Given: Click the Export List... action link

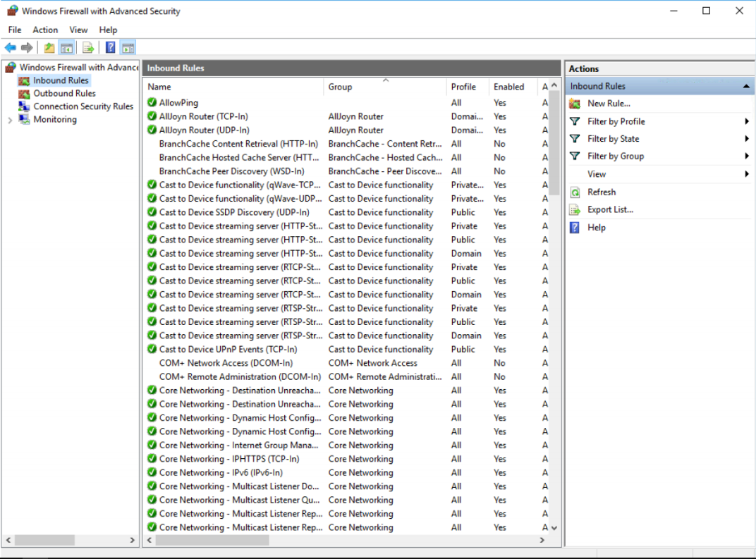Looking at the screenshot, I should click(610, 209).
